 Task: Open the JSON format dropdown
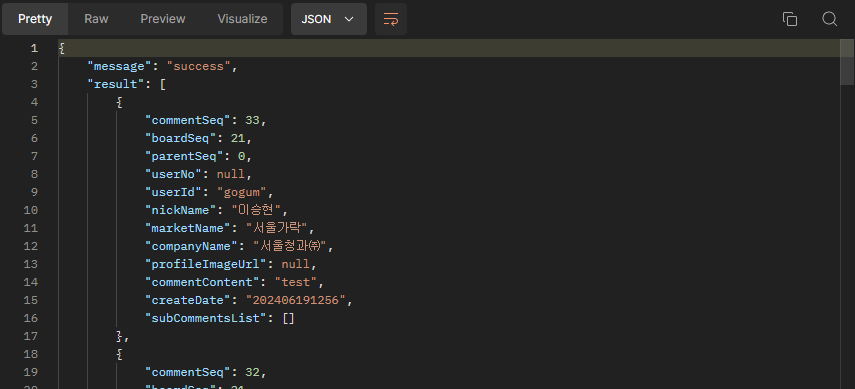click(329, 19)
